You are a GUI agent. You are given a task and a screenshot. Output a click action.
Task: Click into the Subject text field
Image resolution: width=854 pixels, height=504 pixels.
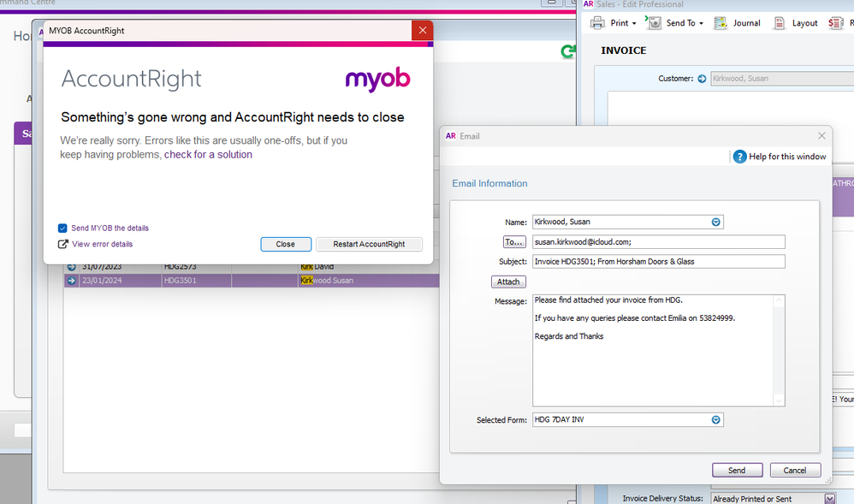[657, 262]
